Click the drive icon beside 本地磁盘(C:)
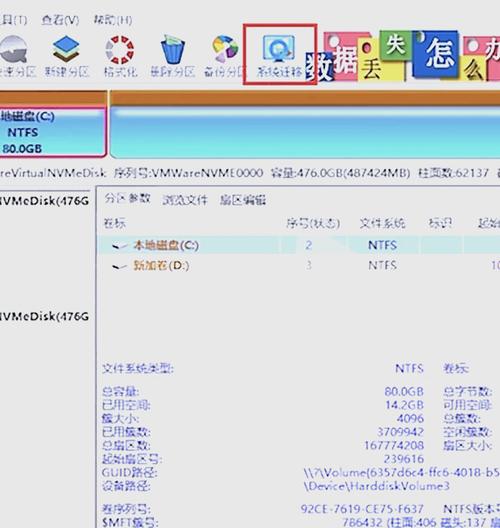The width and height of the screenshot is (500, 528). pos(120,246)
